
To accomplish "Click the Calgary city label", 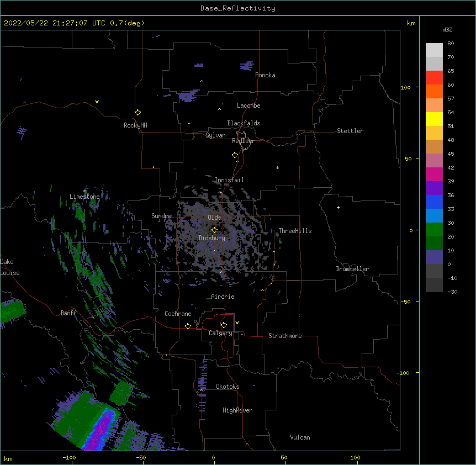I will click(220, 333).
